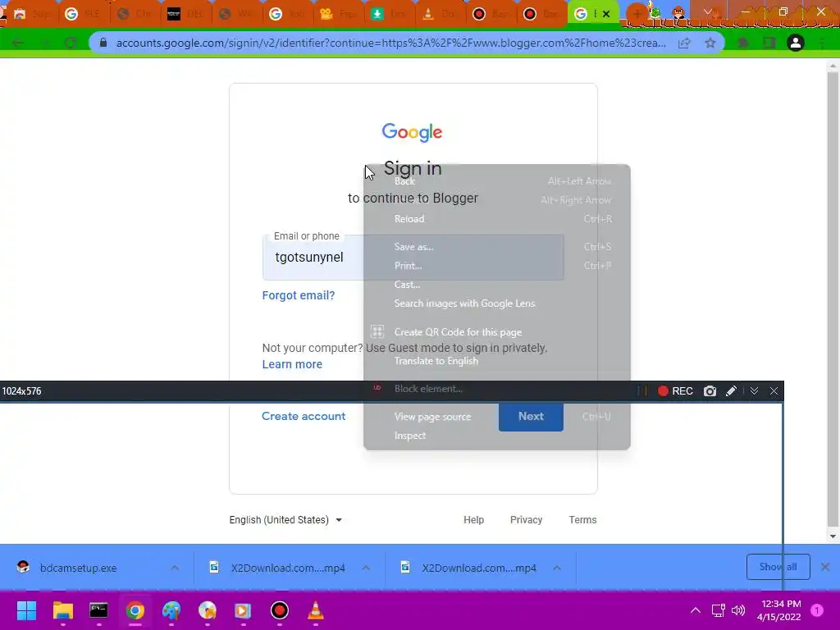Click the network tray icon
This screenshot has height=630, width=840.
pos(719,610)
